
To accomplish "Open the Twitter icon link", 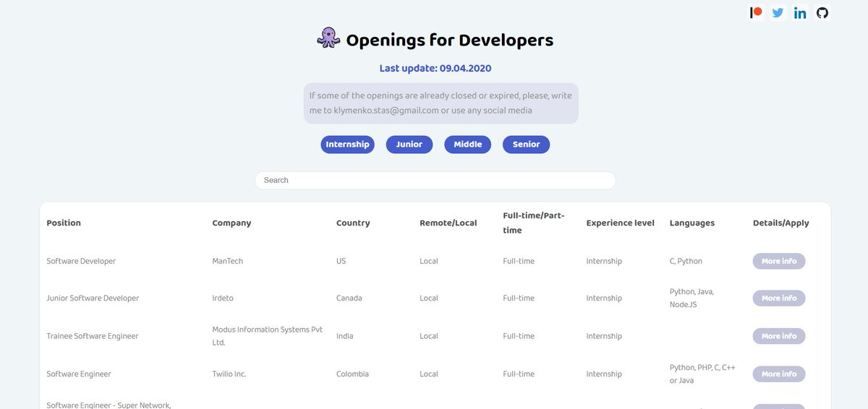I will 778,12.
